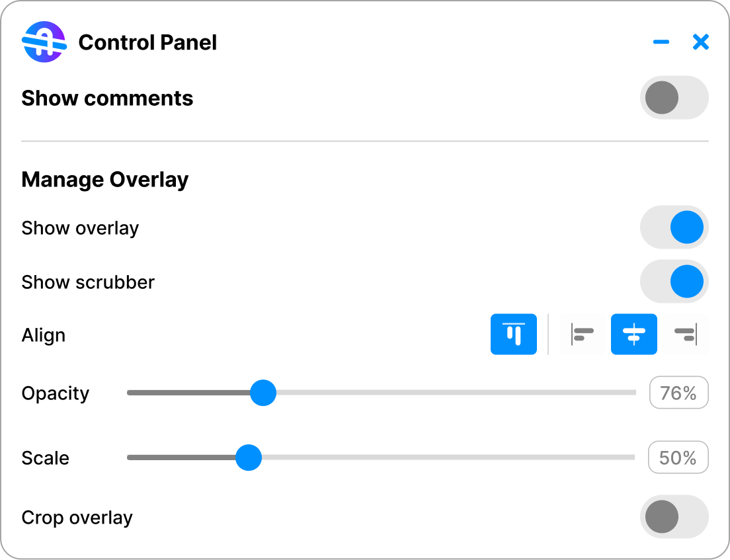
Task: Click the highlighted blue top-align button
Action: (514, 335)
